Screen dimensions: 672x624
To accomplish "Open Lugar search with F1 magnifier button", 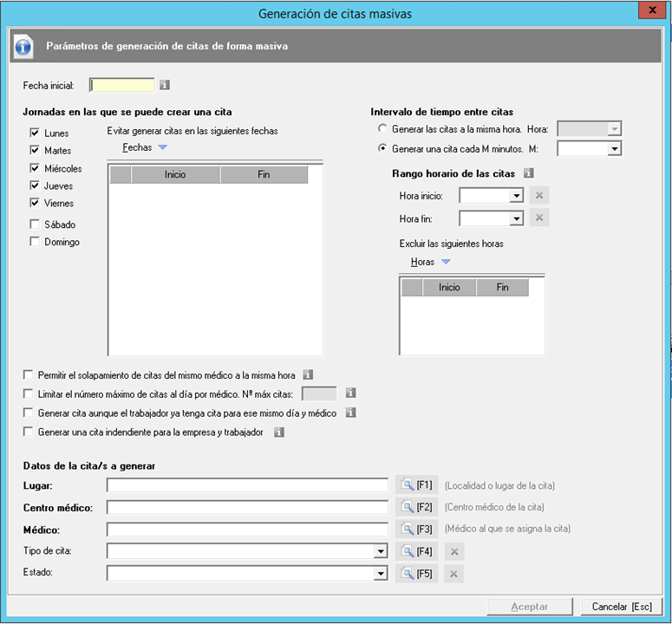I will [x=416, y=485].
